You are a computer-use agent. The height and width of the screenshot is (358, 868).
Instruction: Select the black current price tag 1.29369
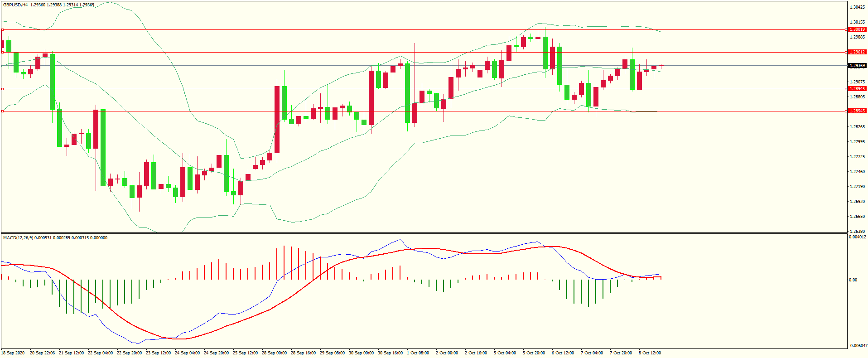[857, 66]
